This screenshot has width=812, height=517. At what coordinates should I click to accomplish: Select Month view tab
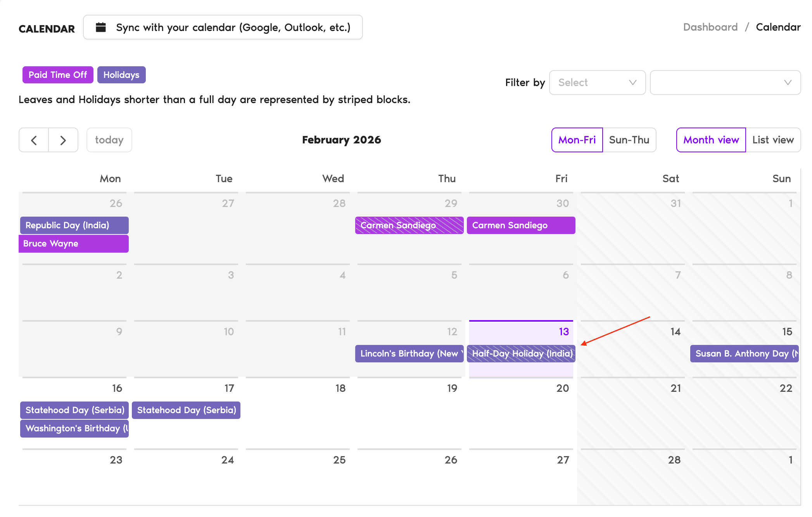[711, 140]
